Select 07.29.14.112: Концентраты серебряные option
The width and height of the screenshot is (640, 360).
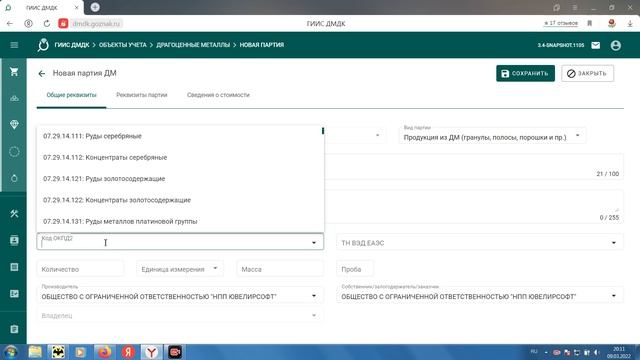click(x=180, y=157)
